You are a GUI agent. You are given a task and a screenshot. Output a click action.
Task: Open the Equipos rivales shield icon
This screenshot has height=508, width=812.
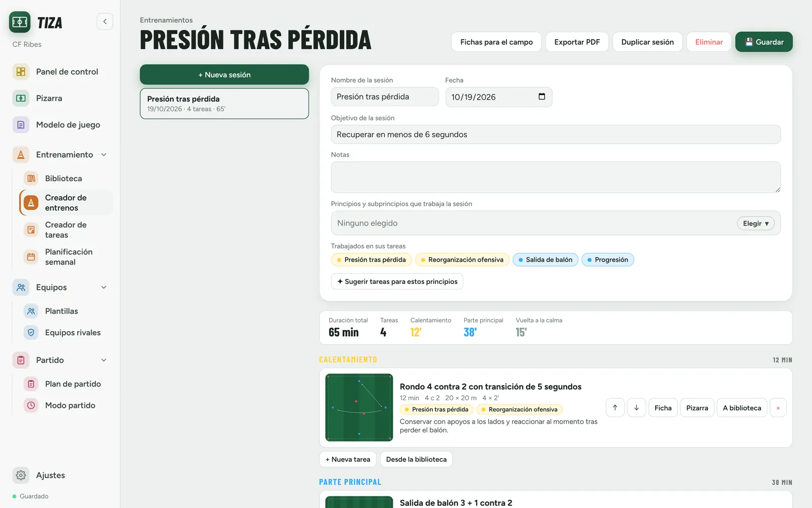(31, 332)
